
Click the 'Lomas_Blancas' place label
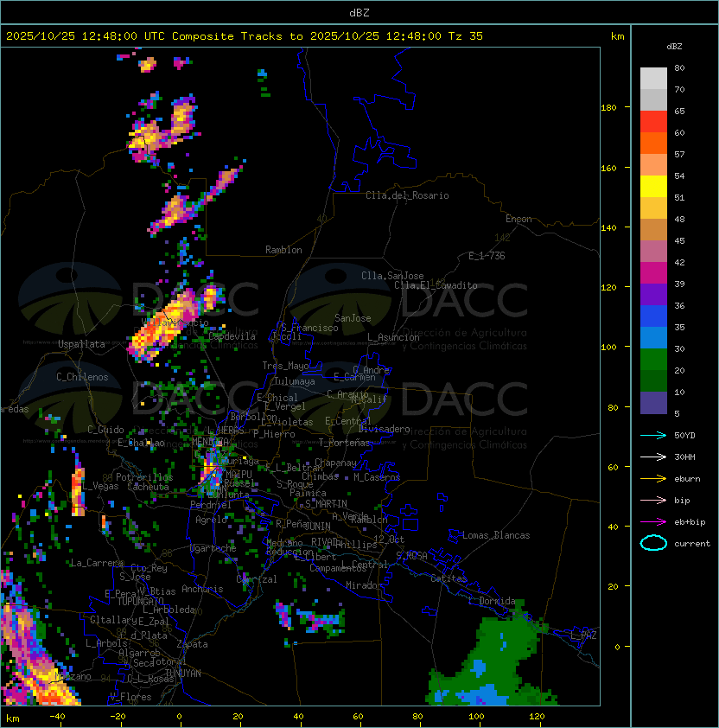pyautogui.click(x=496, y=535)
